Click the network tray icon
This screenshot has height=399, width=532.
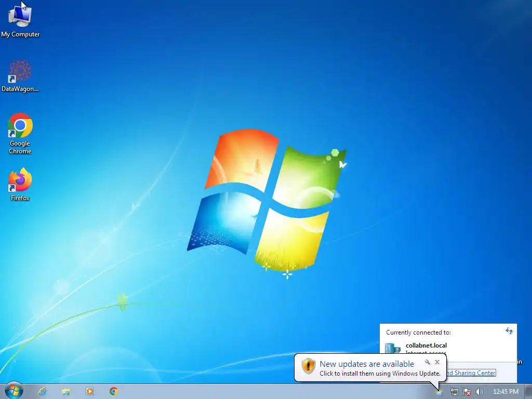(454, 392)
